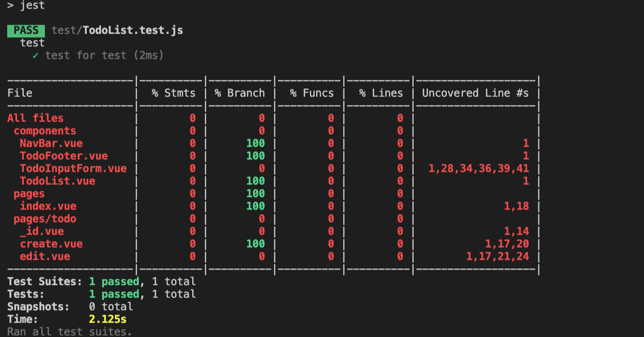The image size is (644, 337).
Task: Click the 100 branch value for create.vue
Action: pyautogui.click(x=256, y=244)
